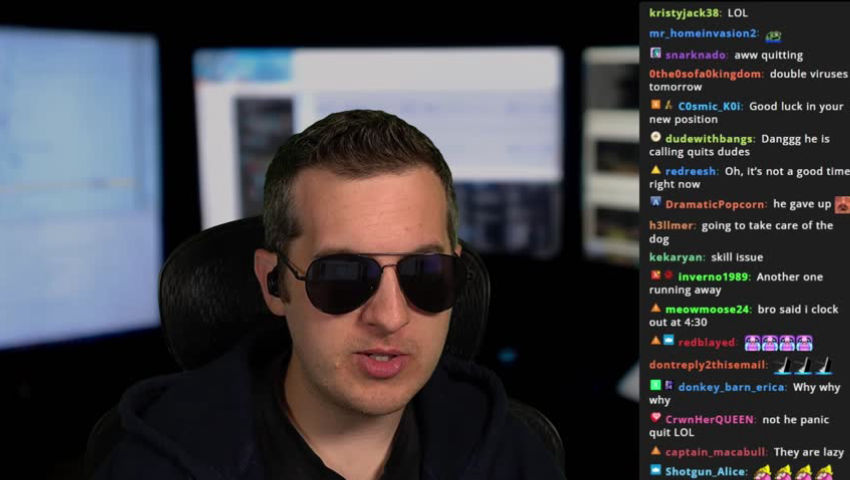
Task: Click the 'Why why why' chat message
Action: pos(745,394)
